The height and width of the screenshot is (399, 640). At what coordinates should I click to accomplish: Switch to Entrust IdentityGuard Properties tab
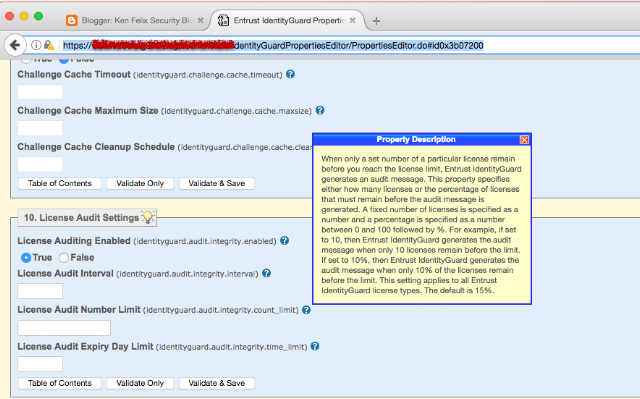[x=288, y=20]
